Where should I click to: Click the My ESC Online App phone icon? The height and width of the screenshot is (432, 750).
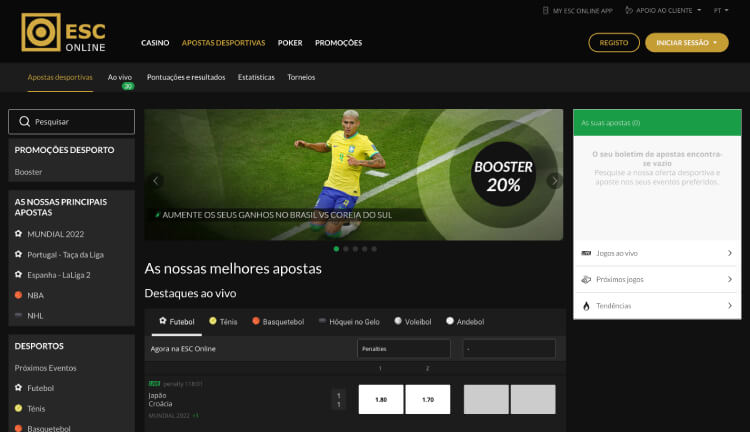click(545, 10)
